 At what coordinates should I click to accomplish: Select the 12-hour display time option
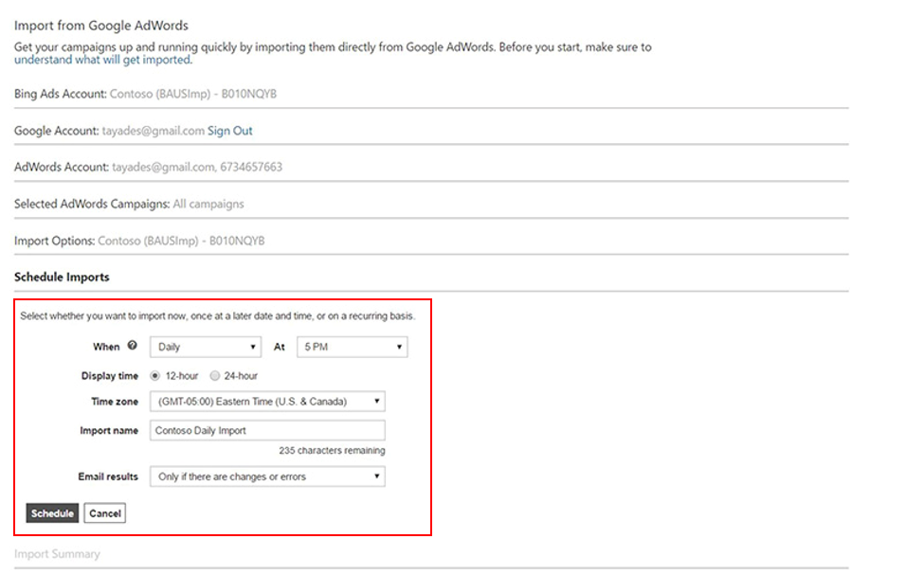click(155, 376)
